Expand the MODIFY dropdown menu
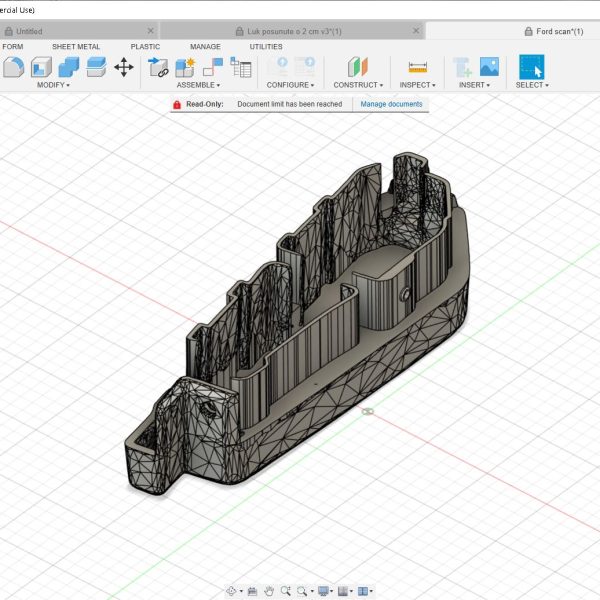Image resolution: width=600 pixels, height=600 pixels. tap(53, 85)
